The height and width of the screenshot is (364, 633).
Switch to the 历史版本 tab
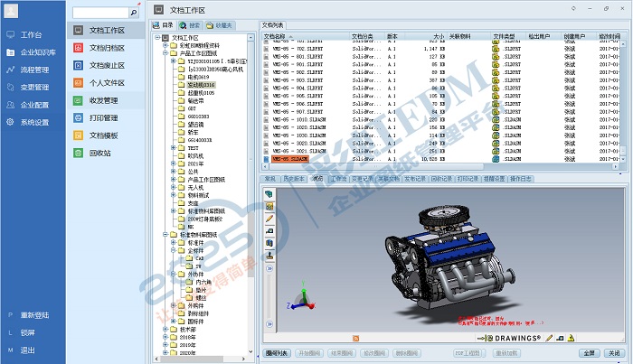click(294, 179)
